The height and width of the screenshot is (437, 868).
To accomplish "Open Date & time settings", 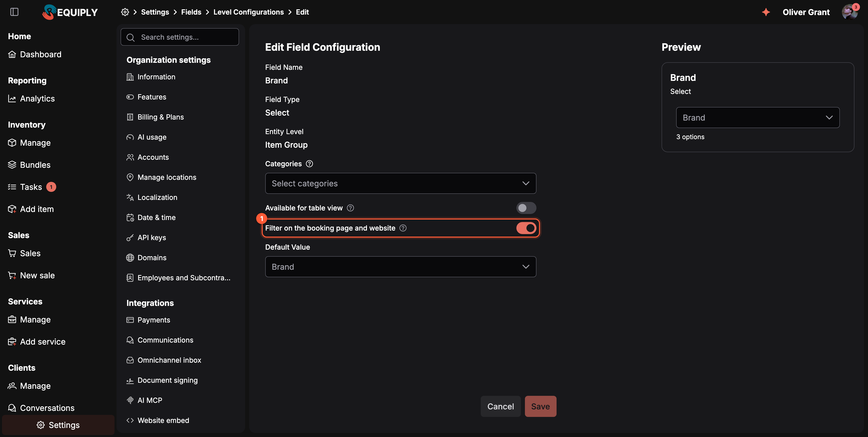I will coord(151,218).
